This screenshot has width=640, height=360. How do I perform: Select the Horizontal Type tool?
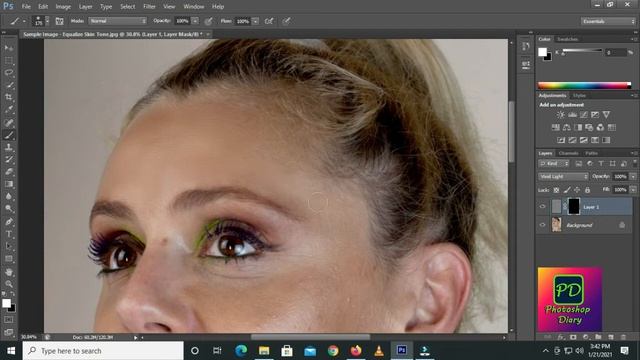coord(9,234)
